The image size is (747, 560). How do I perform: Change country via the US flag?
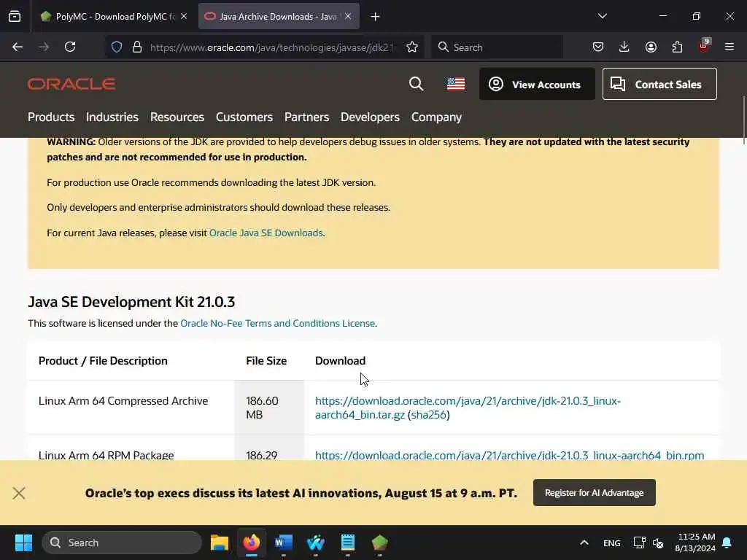click(x=456, y=85)
